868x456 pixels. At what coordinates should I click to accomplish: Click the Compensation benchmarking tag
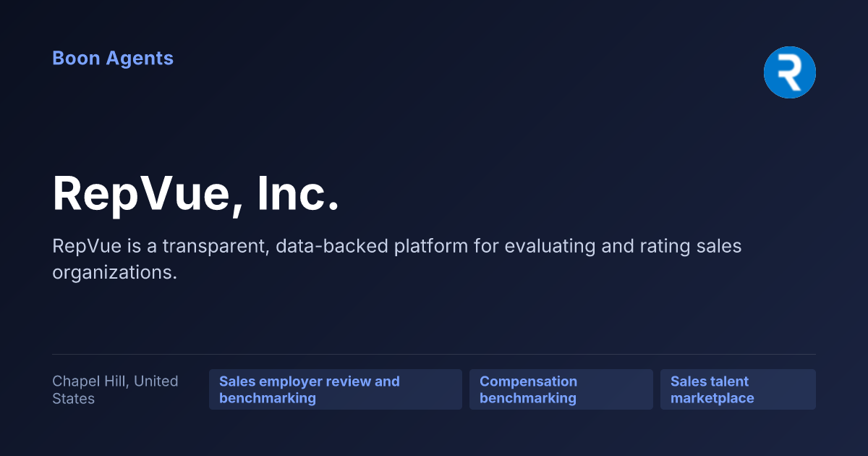pos(561,389)
